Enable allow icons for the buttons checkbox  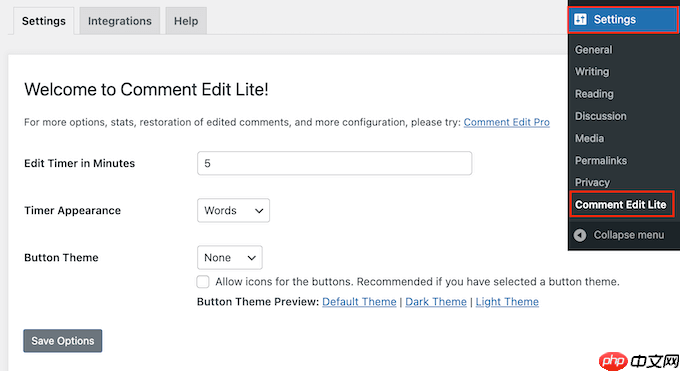click(203, 282)
